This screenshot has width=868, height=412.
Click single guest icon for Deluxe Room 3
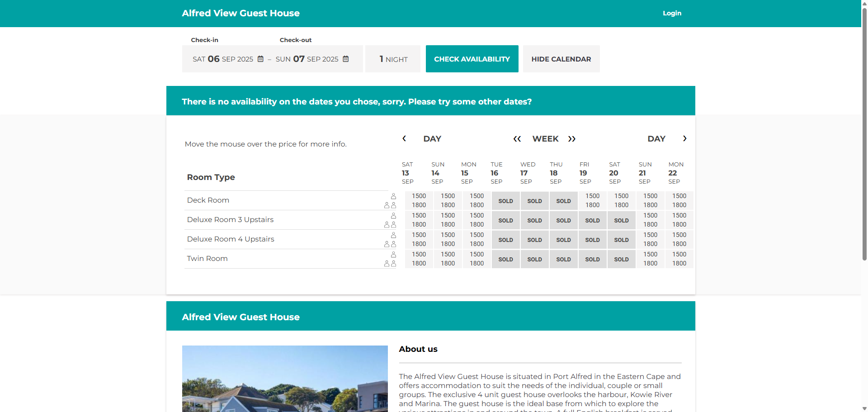(393, 216)
